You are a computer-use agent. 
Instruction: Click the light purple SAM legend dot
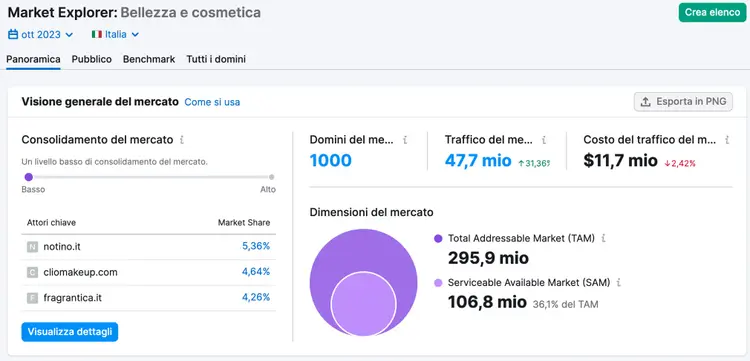click(438, 283)
